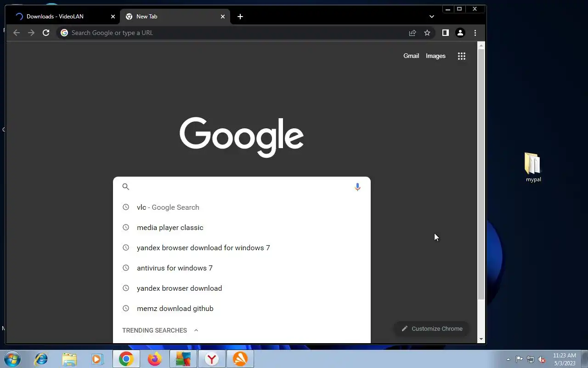This screenshot has width=588, height=368.
Task: Go back with the back arrow
Action: (17, 33)
